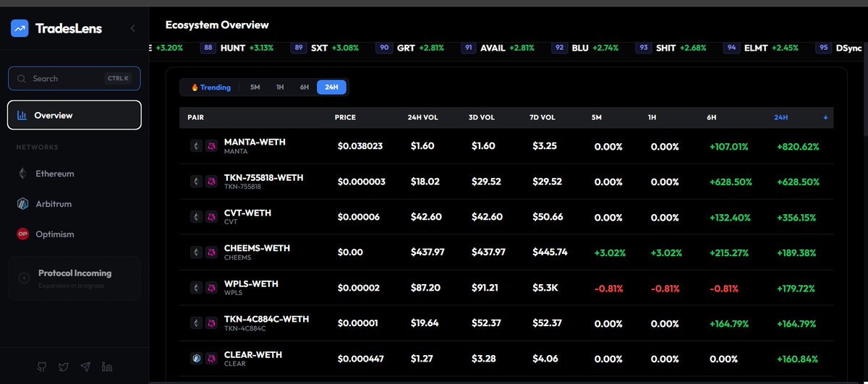Switch to the 6H timeframe tab
This screenshot has height=384, width=868.
pos(304,88)
